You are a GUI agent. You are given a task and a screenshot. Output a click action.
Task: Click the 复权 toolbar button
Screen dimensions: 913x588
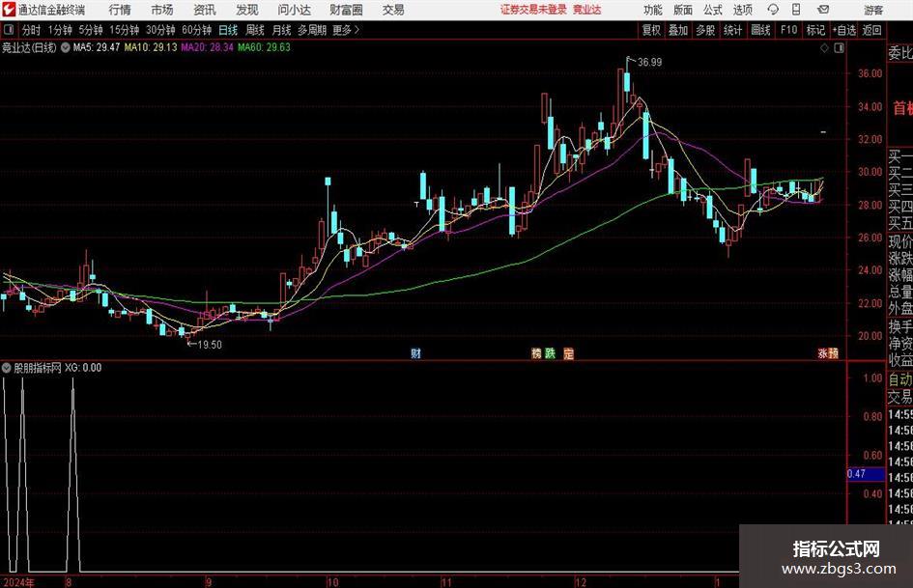coord(651,30)
